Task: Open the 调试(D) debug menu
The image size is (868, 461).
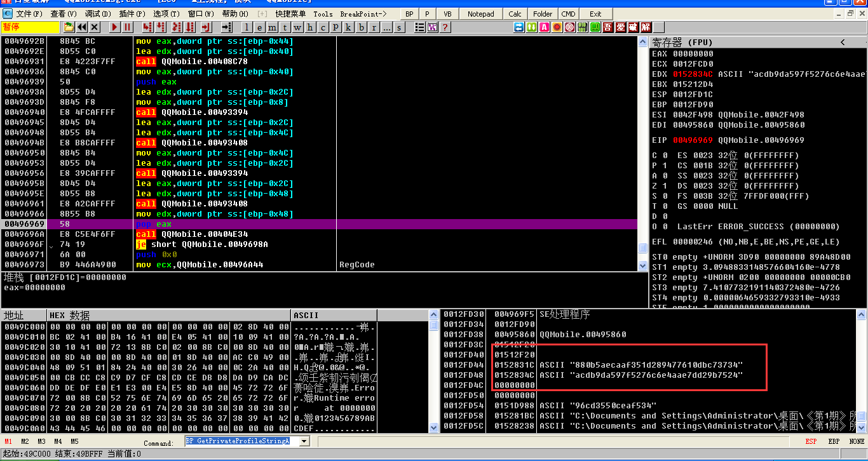Action: tap(97, 13)
